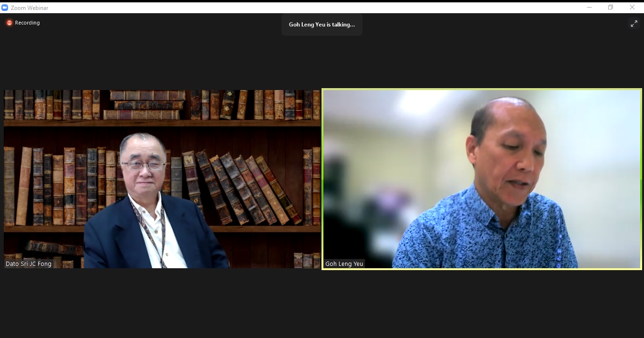Select the Dato Sri JC Fong name label

(x=28, y=264)
